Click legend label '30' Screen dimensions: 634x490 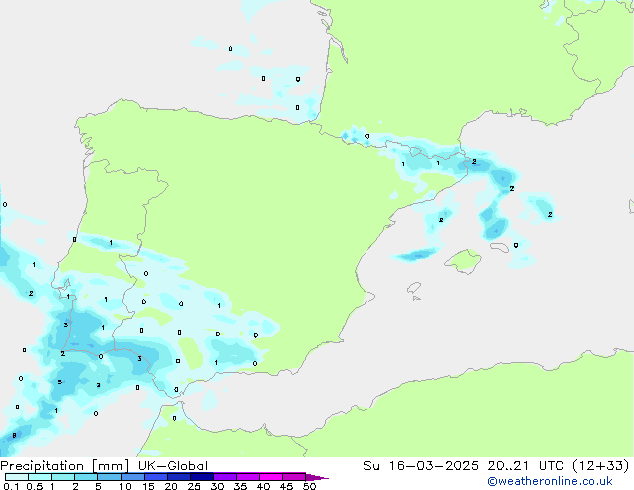click(217, 486)
